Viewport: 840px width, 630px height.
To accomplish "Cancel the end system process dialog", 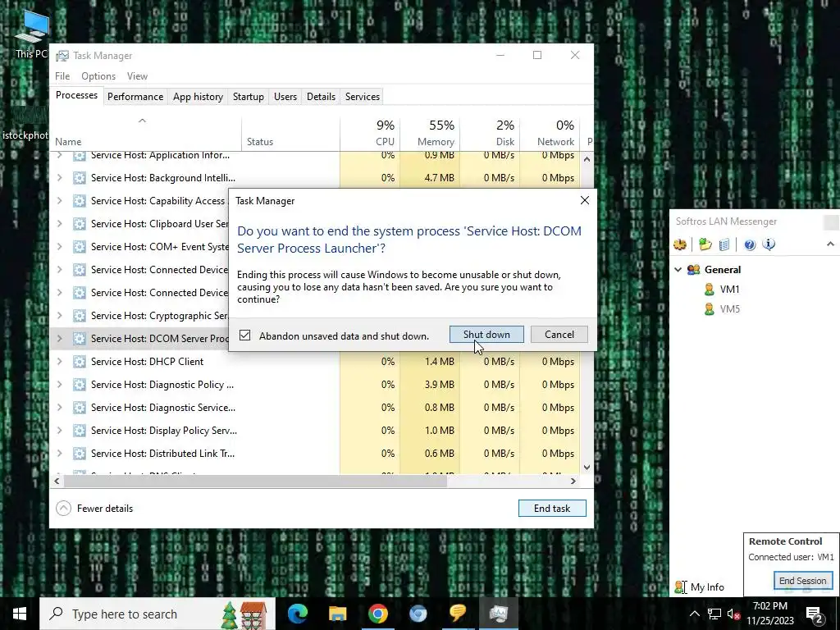I will click(x=559, y=335).
